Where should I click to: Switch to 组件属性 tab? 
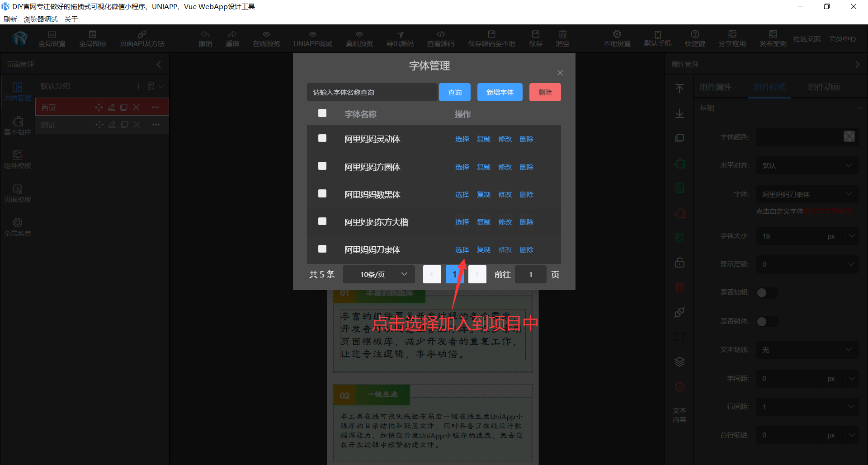715,87
